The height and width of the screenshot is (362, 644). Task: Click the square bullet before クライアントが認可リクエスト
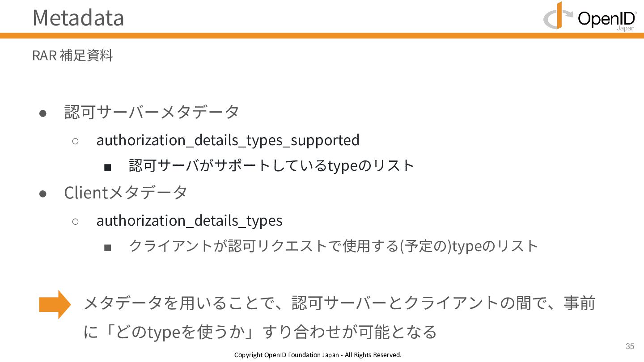click(x=107, y=248)
